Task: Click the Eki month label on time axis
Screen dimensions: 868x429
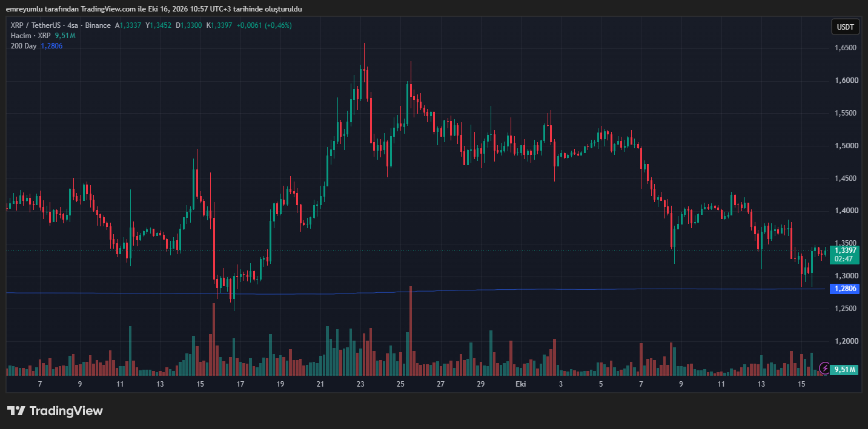Action: pyautogui.click(x=520, y=384)
